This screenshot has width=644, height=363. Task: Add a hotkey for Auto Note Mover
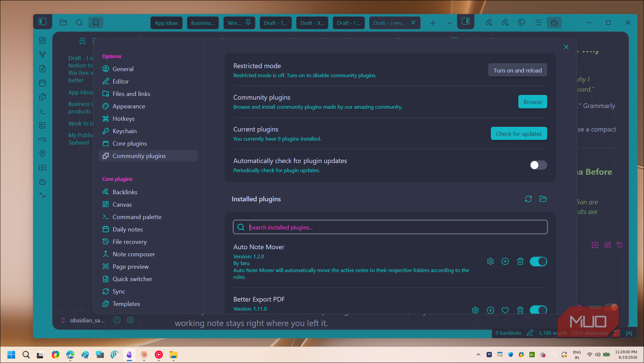point(505,261)
